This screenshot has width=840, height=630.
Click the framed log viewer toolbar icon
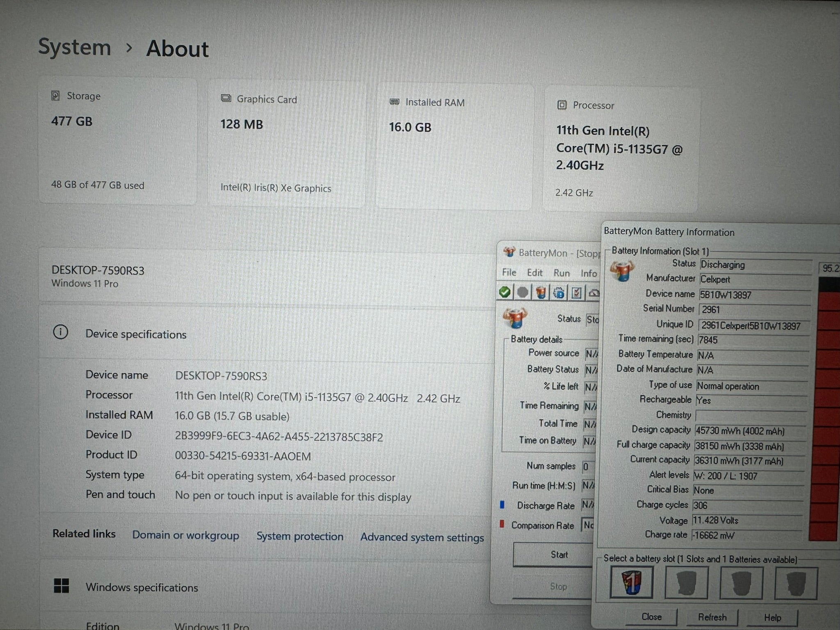click(576, 293)
